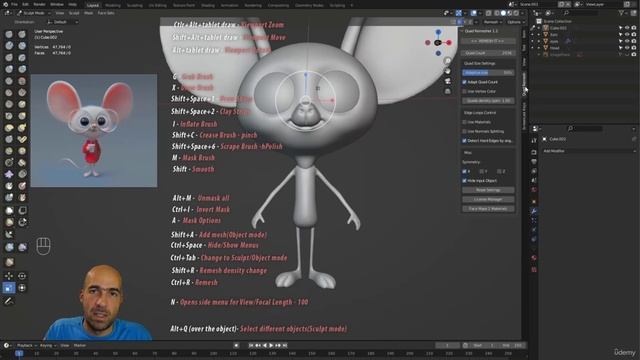Toggle the Hide Input Object checkbox
640x360 pixels.
click(x=464, y=180)
